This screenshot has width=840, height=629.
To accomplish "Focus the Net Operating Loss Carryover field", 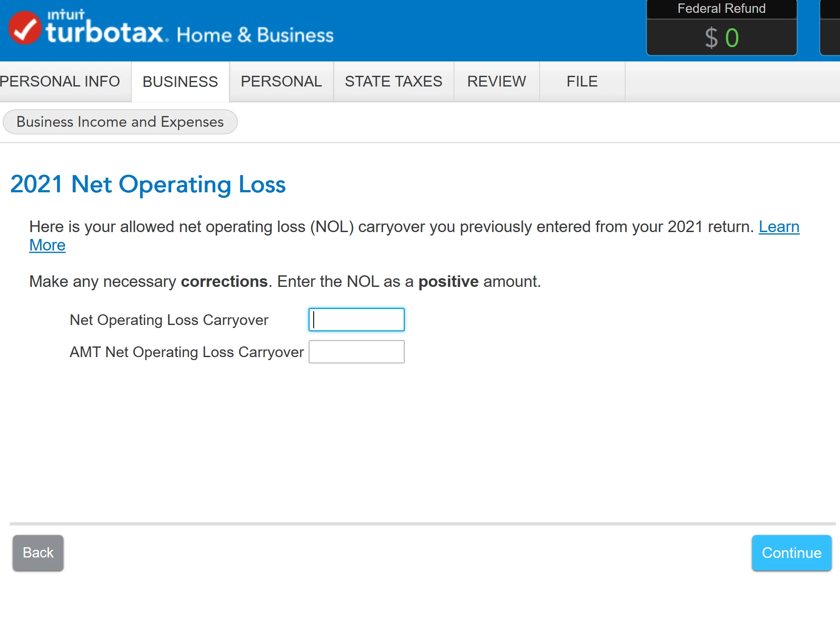I will coord(356,320).
